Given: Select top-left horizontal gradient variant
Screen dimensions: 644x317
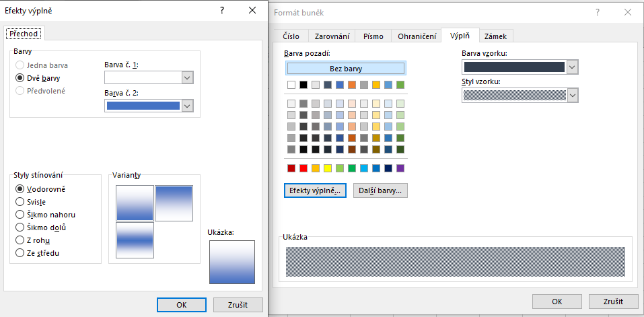Looking at the screenshot, I should tap(135, 203).
